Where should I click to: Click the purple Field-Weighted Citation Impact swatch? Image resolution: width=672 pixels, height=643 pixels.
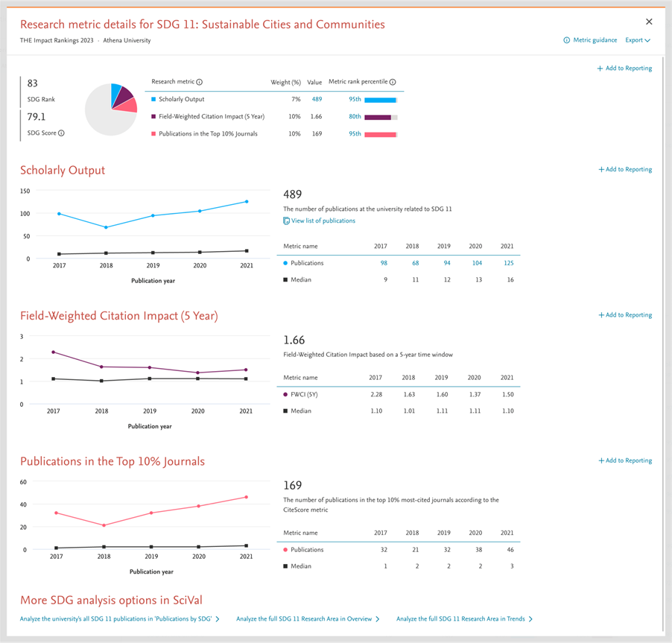click(x=153, y=116)
